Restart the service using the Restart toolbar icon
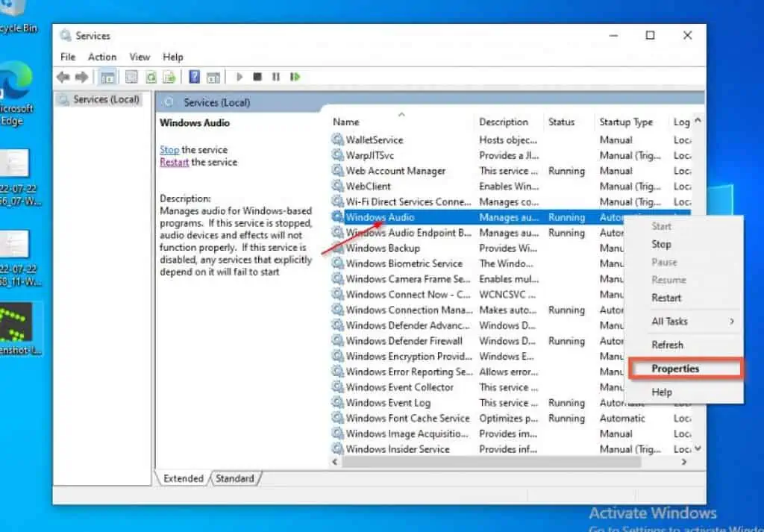 pyautogui.click(x=295, y=76)
